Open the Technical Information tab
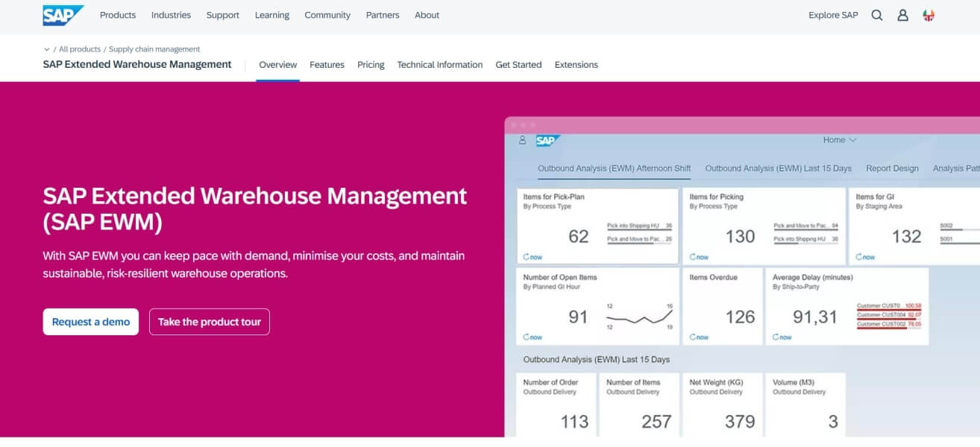This screenshot has height=447, width=980. (440, 65)
